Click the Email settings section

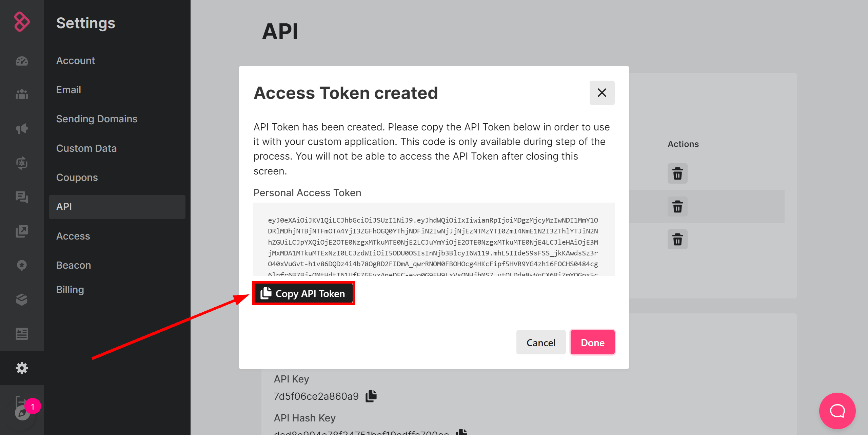pyautogui.click(x=68, y=89)
